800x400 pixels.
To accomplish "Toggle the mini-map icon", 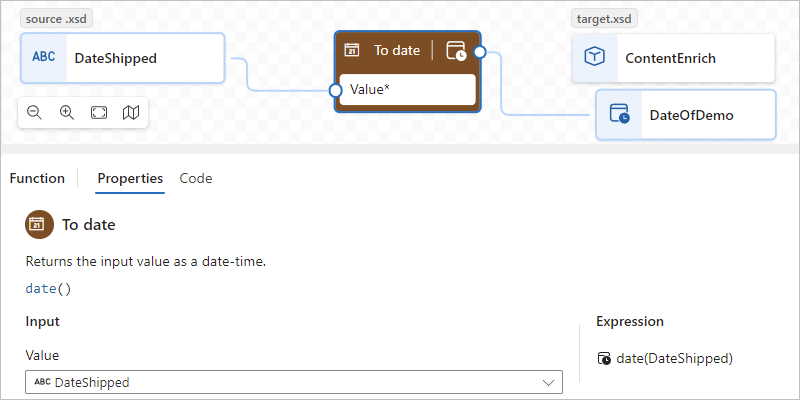I will 131,112.
